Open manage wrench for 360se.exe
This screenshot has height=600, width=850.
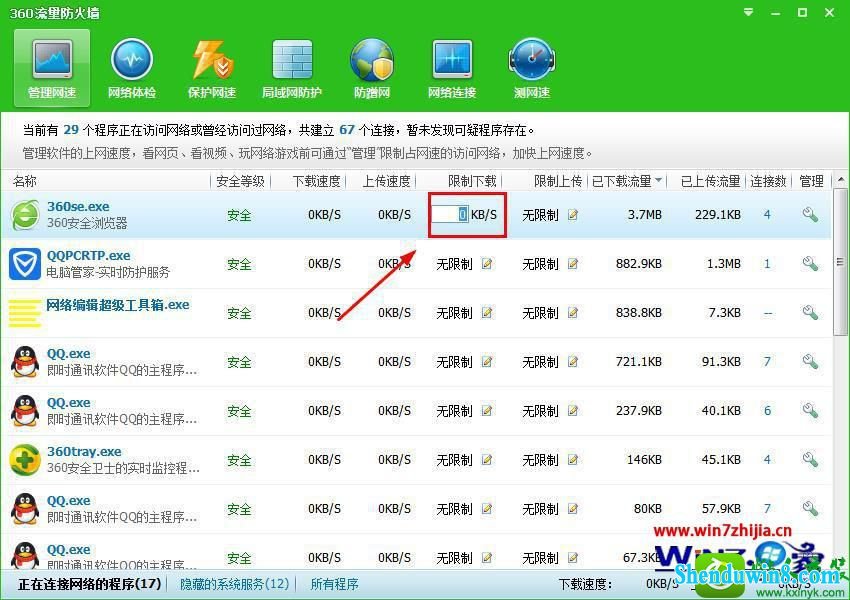(x=810, y=215)
